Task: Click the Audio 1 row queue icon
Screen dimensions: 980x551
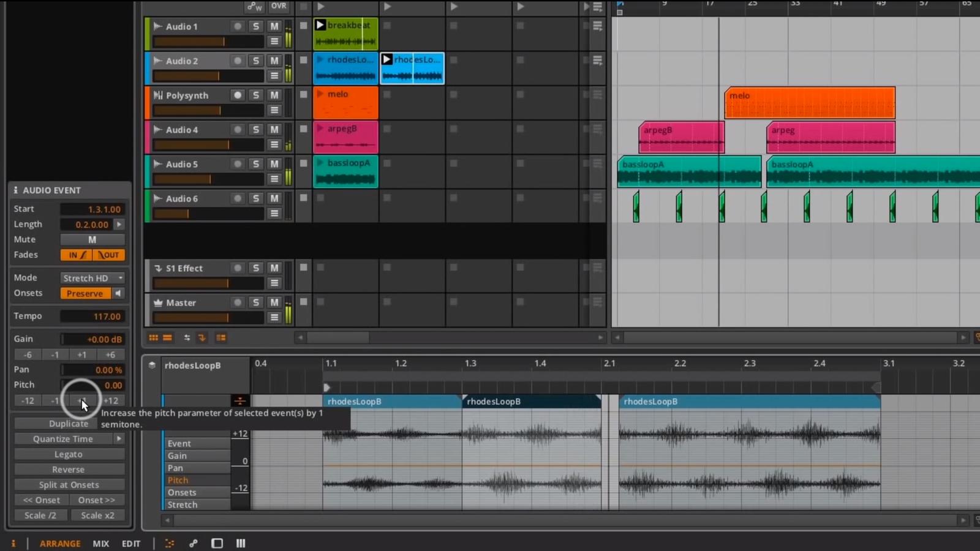Action: pos(598,26)
